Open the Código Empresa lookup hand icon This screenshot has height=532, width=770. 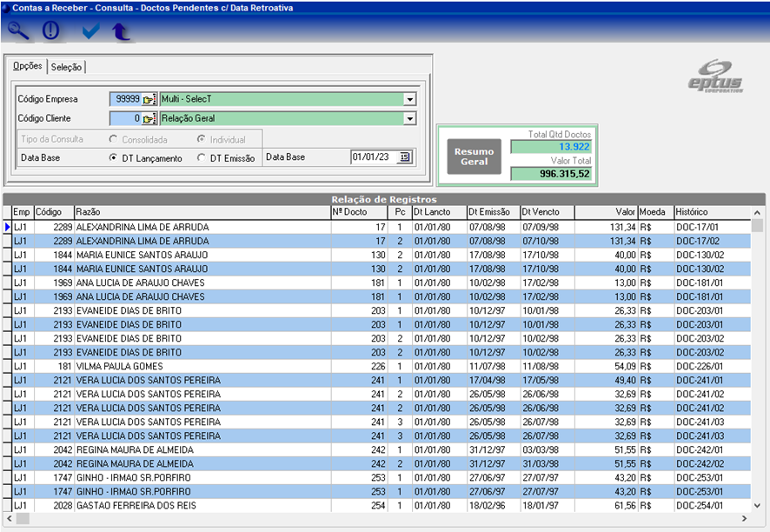[149, 99]
